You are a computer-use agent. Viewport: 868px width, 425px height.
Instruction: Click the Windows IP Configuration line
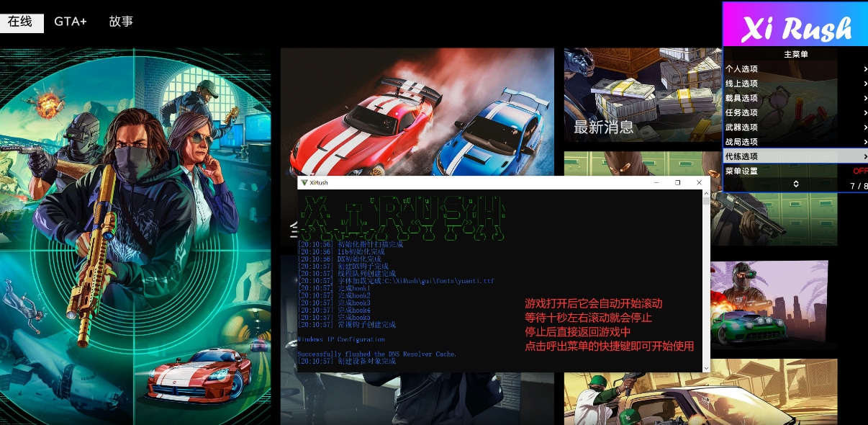coord(341,339)
